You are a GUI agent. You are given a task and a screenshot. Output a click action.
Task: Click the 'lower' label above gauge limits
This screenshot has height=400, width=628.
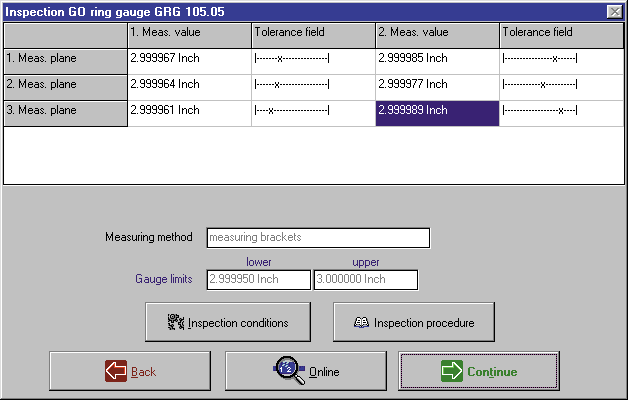coord(259,262)
